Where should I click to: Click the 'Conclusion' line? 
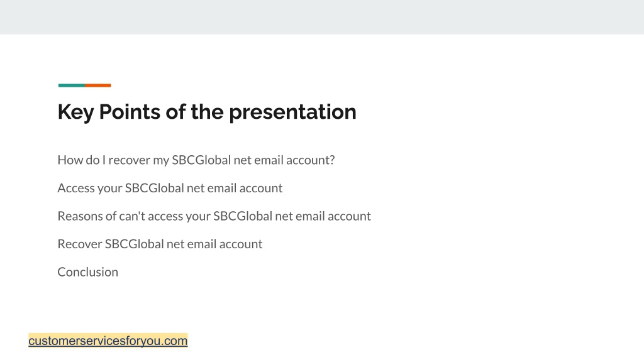pos(87,271)
